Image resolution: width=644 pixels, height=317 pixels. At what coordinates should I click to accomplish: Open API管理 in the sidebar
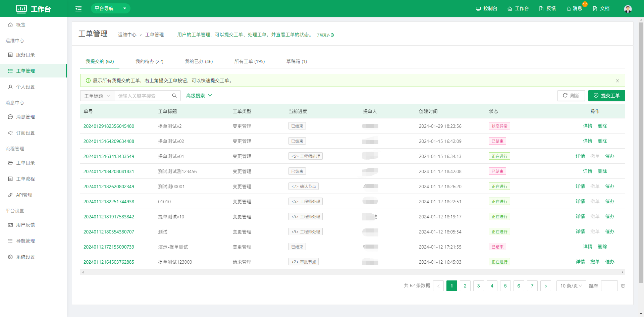[34, 195]
